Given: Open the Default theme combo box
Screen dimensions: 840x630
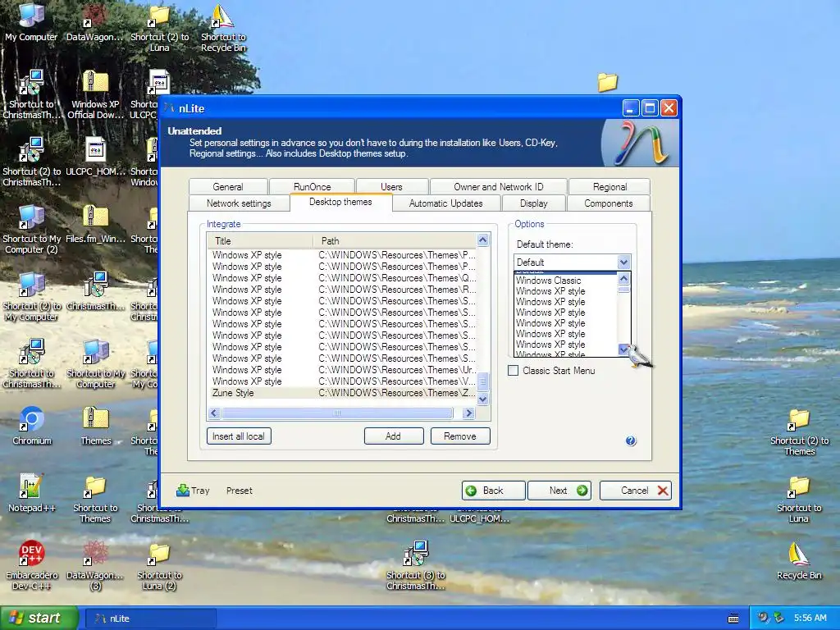Looking at the screenshot, I should pyautogui.click(x=572, y=262).
